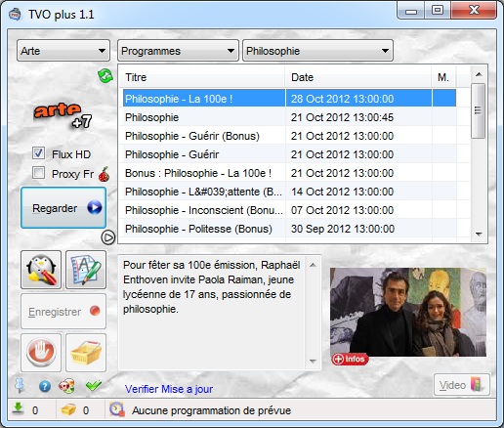Click the green checkmark icon
This screenshot has height=428, width=504.
pos(94,386)
